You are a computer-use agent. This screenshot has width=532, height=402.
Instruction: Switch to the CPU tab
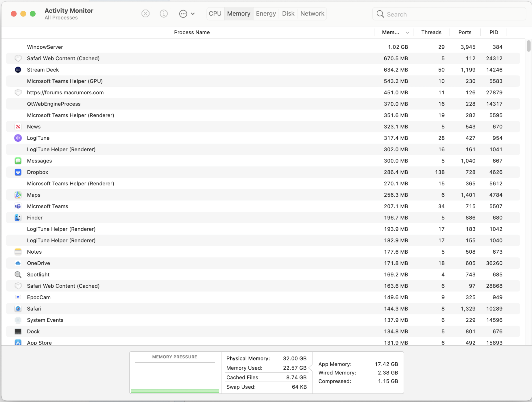pos(215,14)
